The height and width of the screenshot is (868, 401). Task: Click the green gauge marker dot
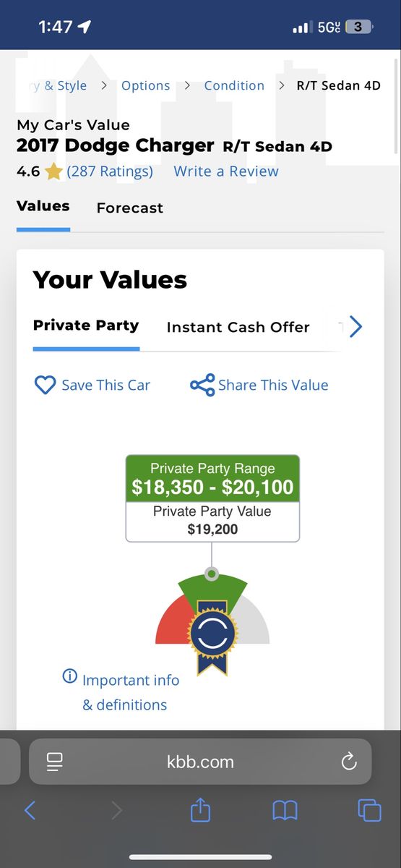[212, 574]
